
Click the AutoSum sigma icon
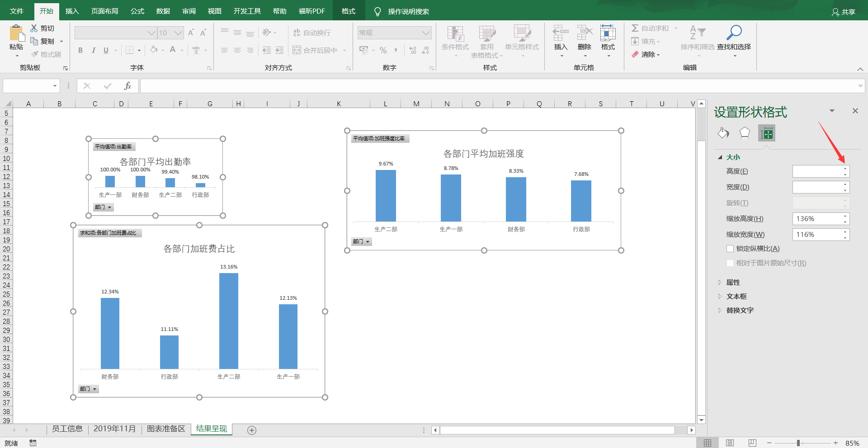(635, 28)
